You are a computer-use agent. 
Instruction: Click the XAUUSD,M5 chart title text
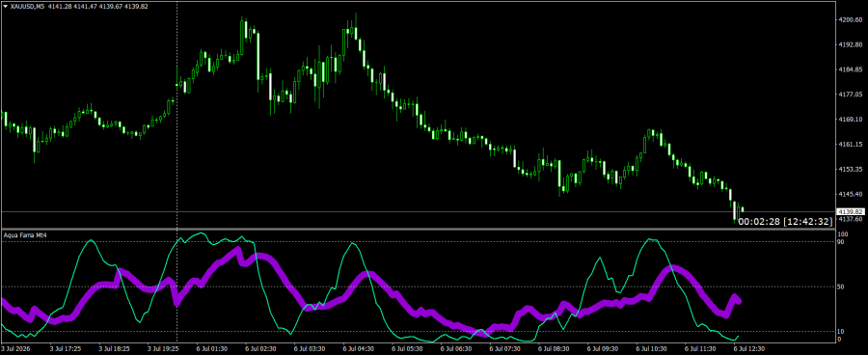[x=27, y=6]
